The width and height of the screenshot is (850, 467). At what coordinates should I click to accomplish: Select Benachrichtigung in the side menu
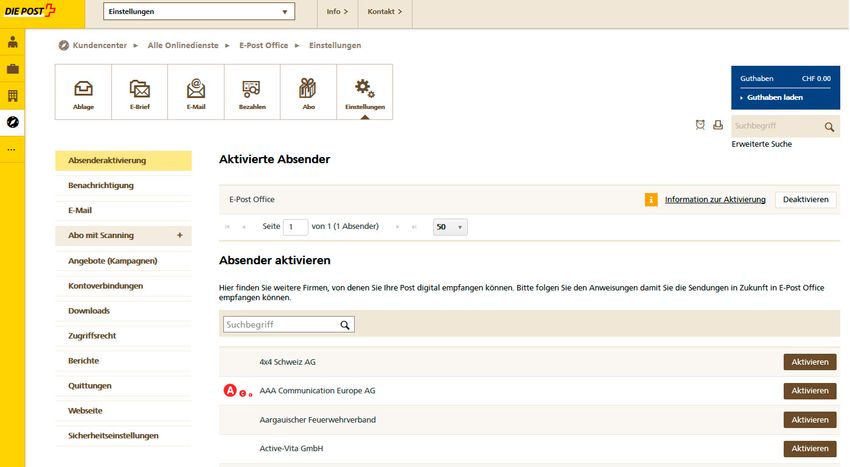tap(101, 186)
